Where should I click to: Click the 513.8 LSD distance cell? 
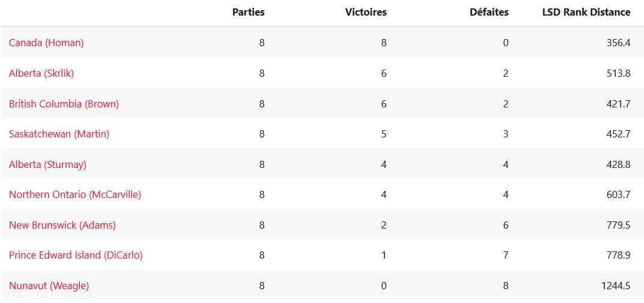point(618,73)
